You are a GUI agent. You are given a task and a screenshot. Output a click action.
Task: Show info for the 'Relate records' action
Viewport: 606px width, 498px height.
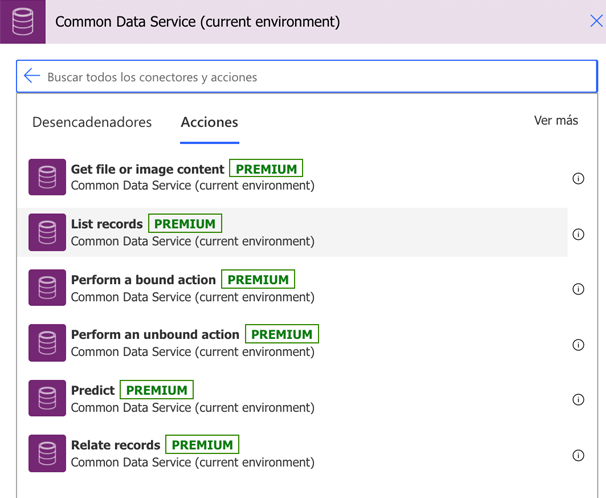(578, 455)
